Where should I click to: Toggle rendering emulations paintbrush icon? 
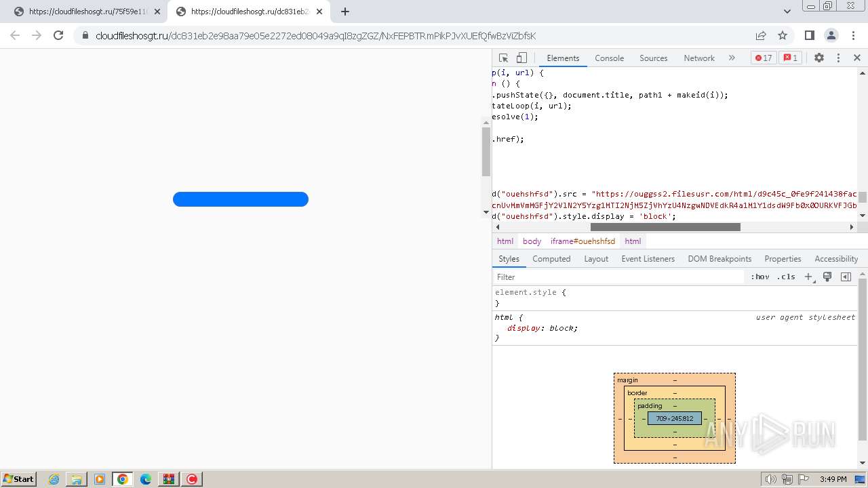[x=827, y=277]
